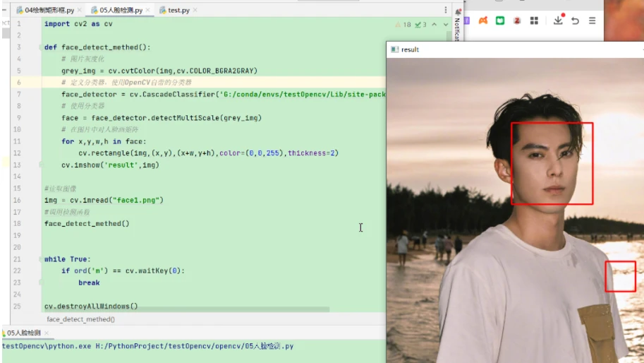Click the face_detect_method() breadcrumb
The width and height of the screenshot is (644, 363).
pyautogui.click(x=81, y=319)
